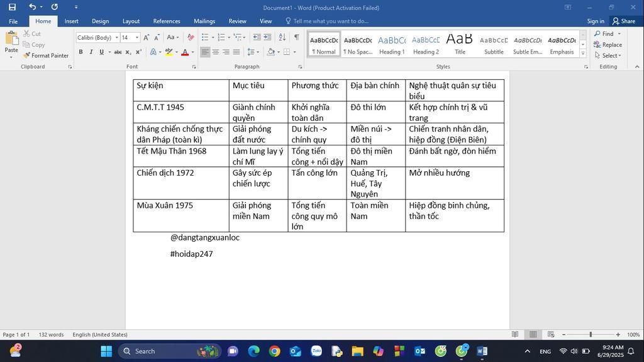Switch to Read Mode view in the status bar
Viewport: 644px width, 362px height.
(x=515, y=334)
